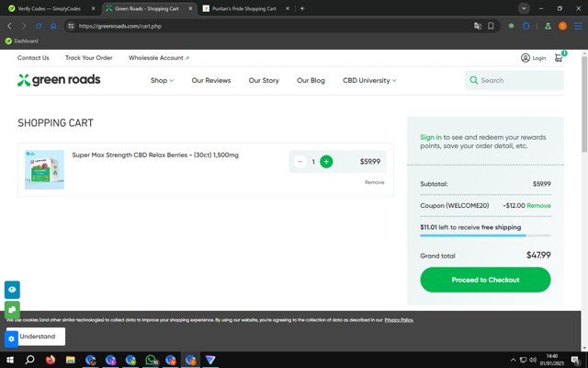Open File Explorer from taskbar
This screenshot has width=588, height=368.
pyautogui.click(x=70, y=360)
